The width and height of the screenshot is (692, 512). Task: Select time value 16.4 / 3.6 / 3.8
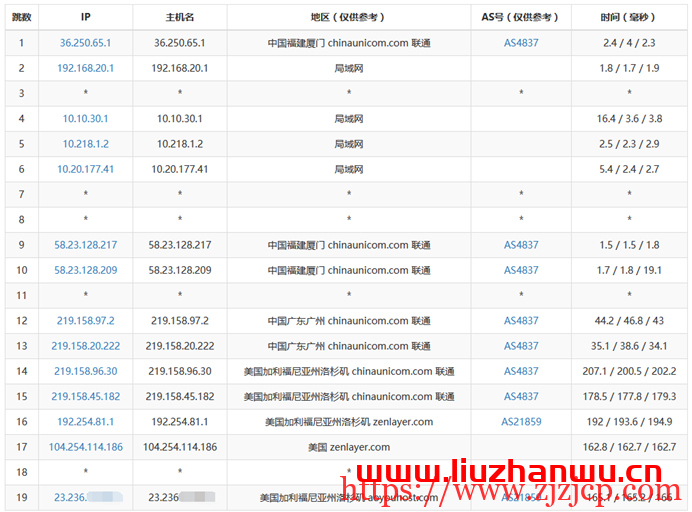(629, 118)
